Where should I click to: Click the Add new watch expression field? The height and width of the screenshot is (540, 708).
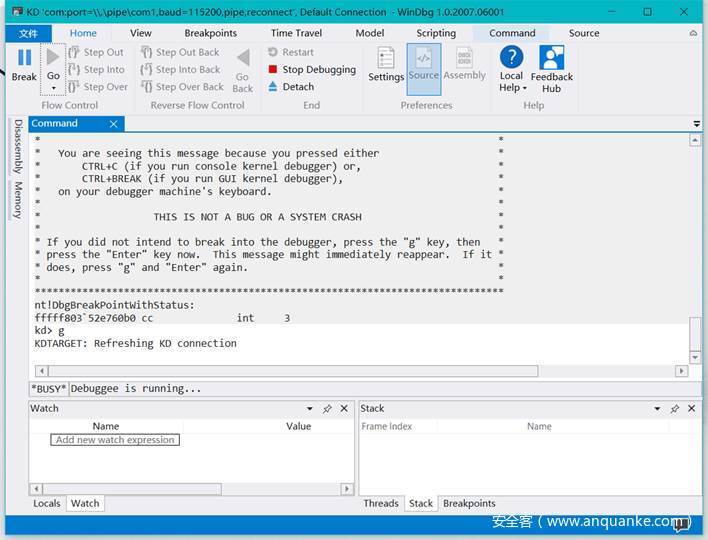(115, 440)
